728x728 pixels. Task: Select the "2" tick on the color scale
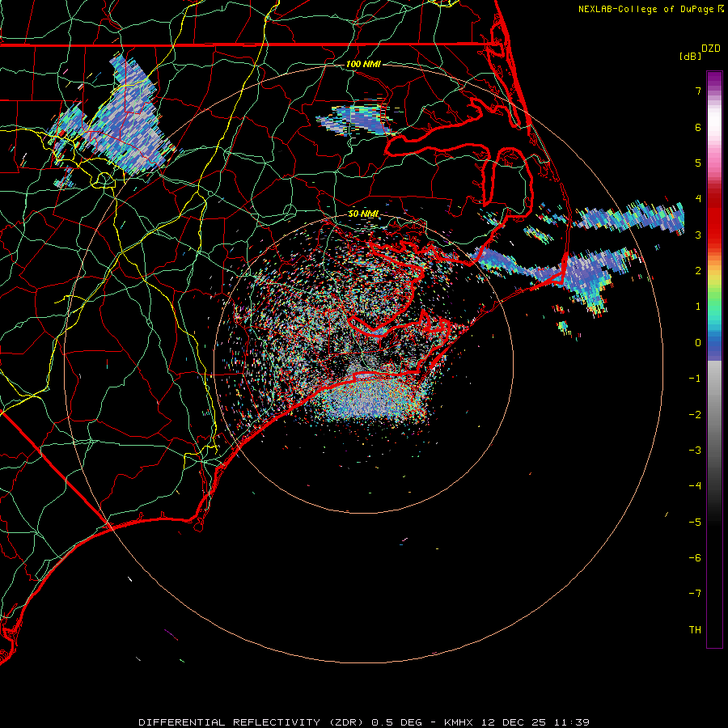click(698, 271)
